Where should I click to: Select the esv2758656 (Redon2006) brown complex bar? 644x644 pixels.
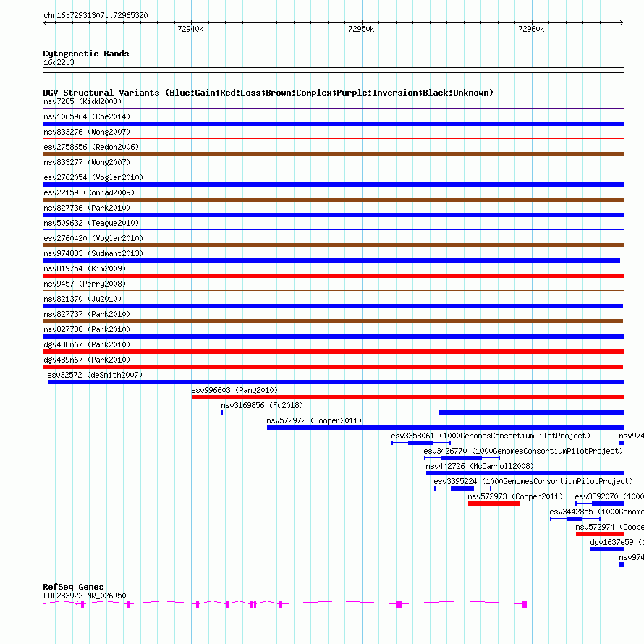click(333, 154)
